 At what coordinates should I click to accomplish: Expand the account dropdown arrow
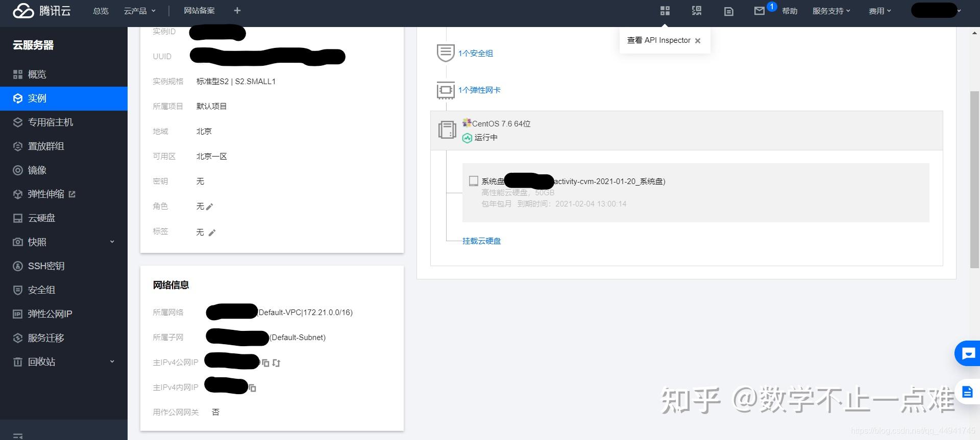[959, 11]
